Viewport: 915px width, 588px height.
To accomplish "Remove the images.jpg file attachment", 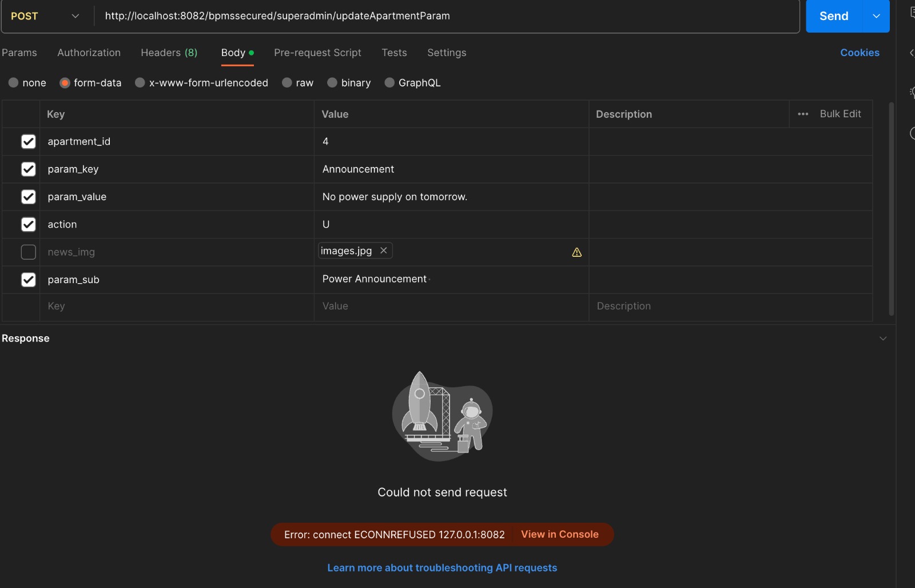I will tap(384, 251).
